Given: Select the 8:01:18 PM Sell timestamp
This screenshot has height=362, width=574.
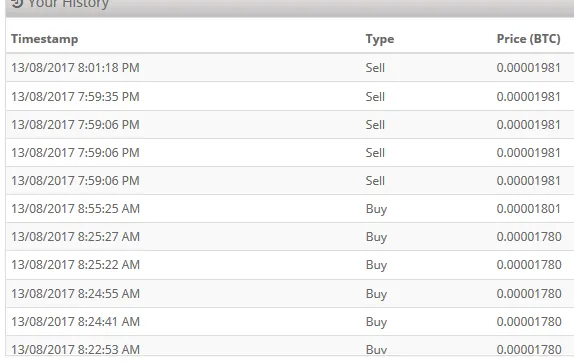Looking at the screenshot, I should [75, 68].
